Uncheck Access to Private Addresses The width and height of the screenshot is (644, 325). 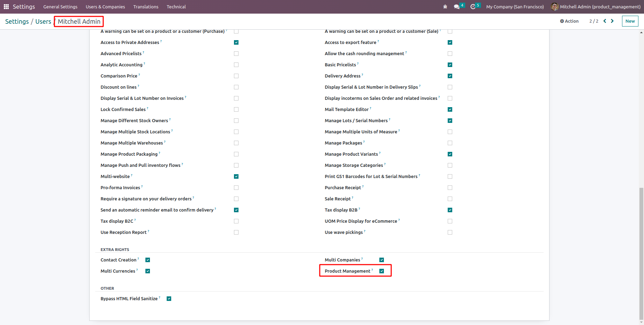click(x=236, y=42)
